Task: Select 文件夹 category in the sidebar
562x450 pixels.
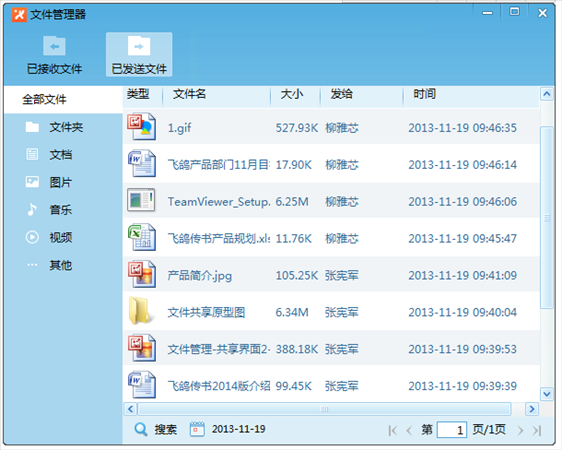Action: tap(66, 127)
